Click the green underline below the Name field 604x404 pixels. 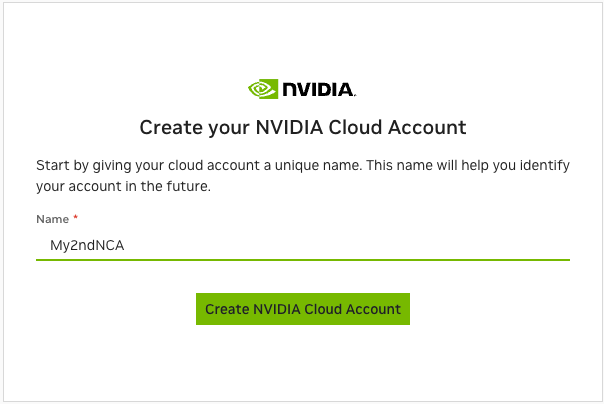(x=302, y=259)
